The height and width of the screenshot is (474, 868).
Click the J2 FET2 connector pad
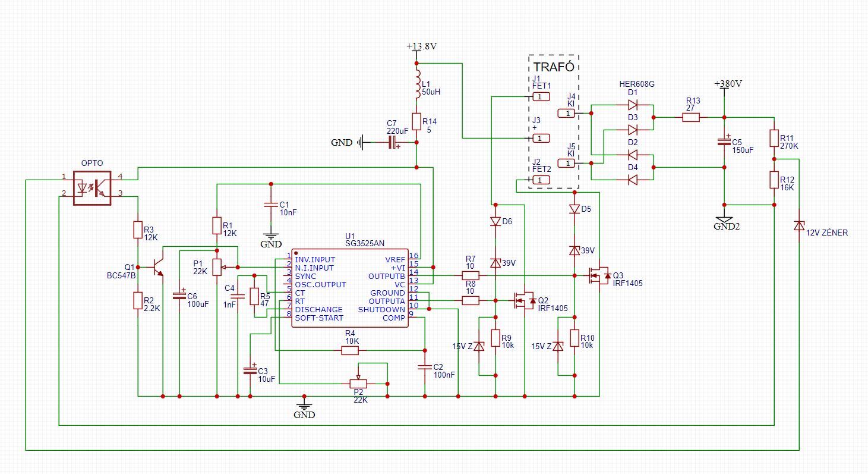click(x=541, y=180)
